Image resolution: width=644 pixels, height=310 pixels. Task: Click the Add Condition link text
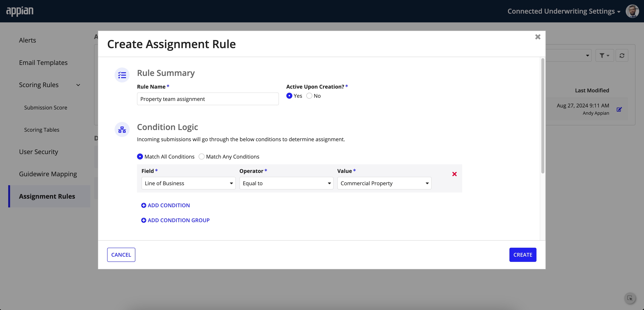click(169, 205)
